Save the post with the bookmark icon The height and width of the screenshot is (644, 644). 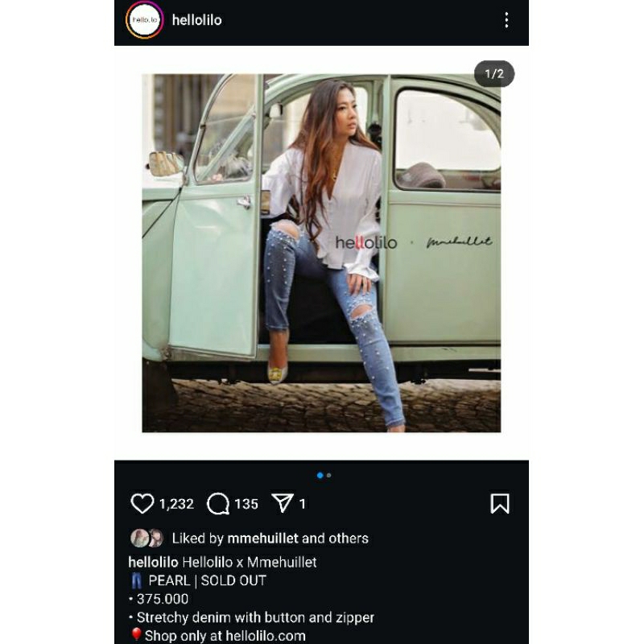(x=500, y=504)
